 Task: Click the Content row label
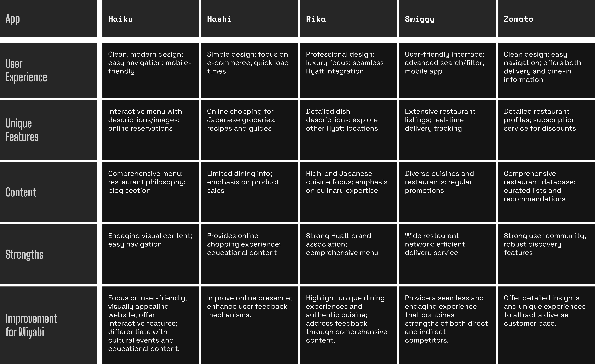click(x=48, y=192)
